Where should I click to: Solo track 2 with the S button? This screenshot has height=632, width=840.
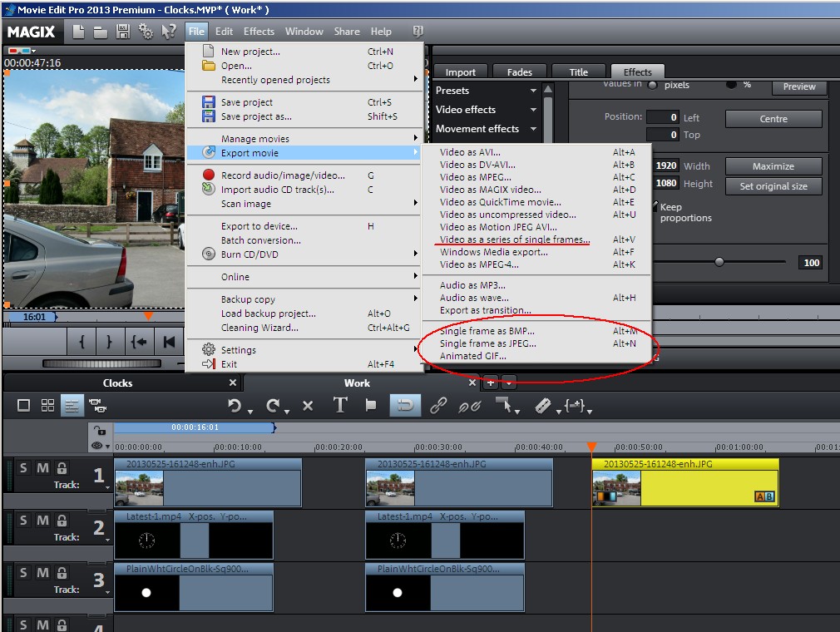(23, 521)
